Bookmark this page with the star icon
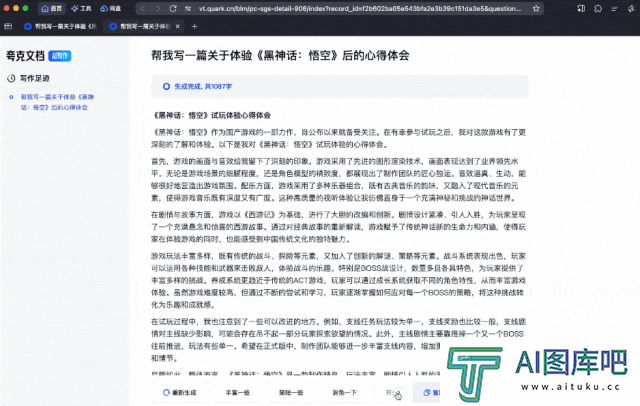640x406 pixels. point(536,8)
